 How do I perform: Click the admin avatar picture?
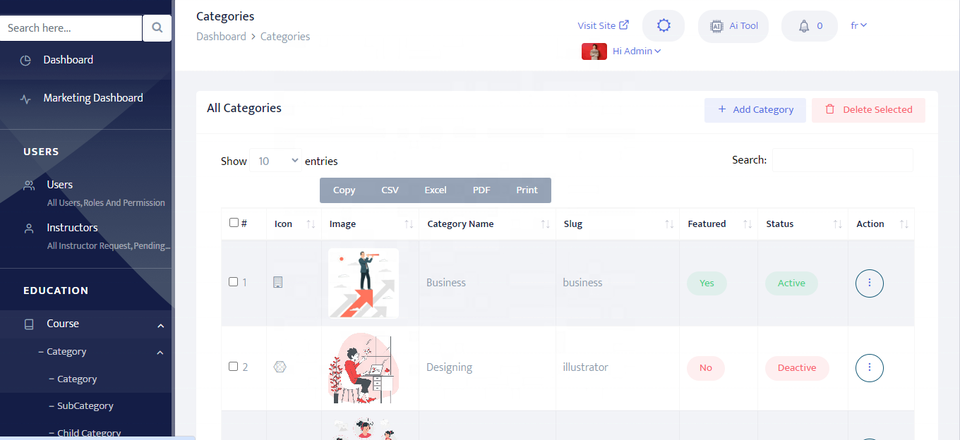[594, 51]
